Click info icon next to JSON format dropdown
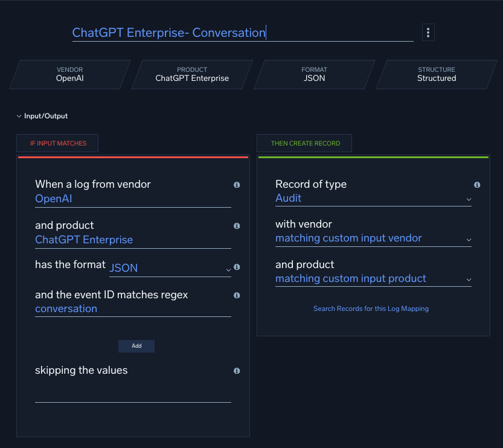Screen dimensions: 503x448 [x=237, y=267]
